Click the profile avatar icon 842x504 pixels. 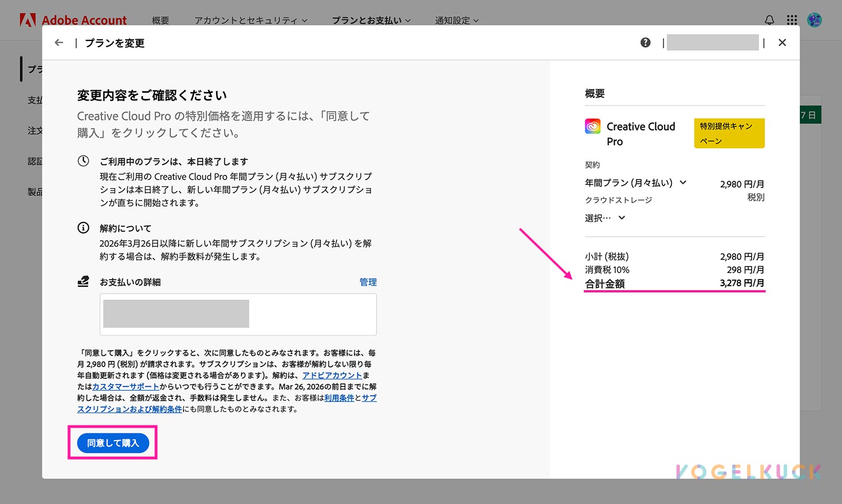click(814, 19)
